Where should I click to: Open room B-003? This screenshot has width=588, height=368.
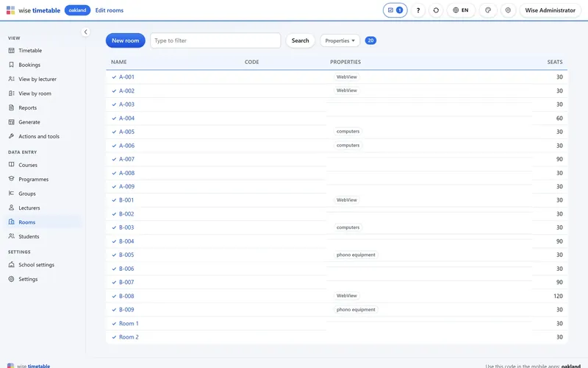[126, 227]
